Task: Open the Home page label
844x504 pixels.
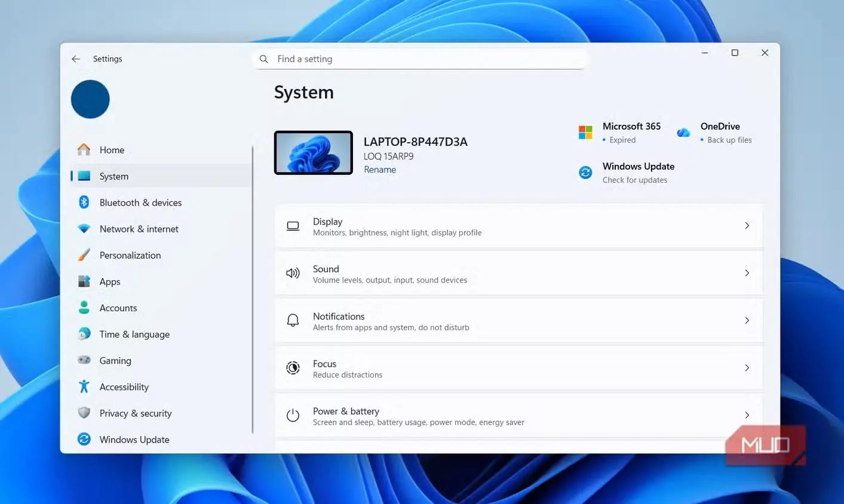Action: tap(112, 150)
